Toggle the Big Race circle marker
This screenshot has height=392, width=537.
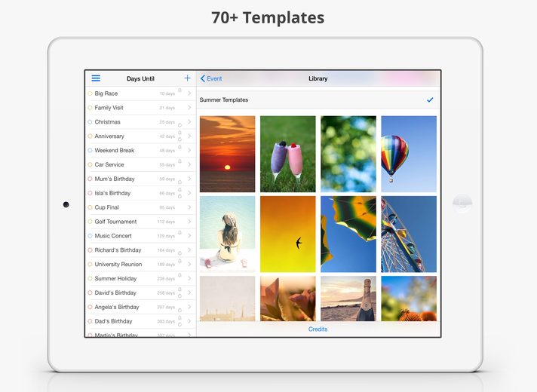[90, 93]
